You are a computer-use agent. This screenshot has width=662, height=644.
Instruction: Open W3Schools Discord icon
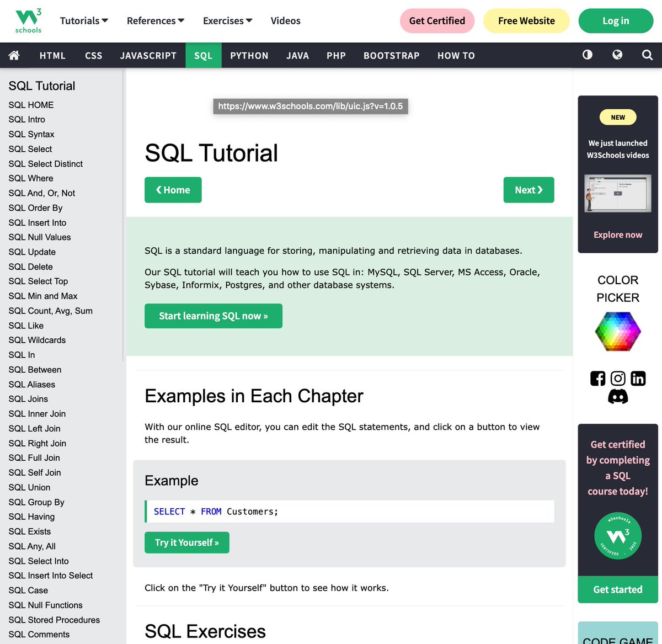pyautogui.click(x=618, y=396)
